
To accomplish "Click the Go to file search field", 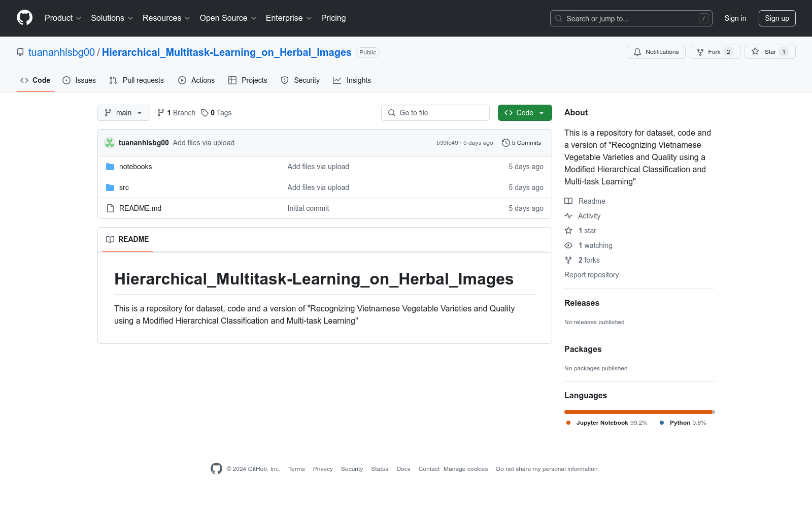I will coord(435,113).
